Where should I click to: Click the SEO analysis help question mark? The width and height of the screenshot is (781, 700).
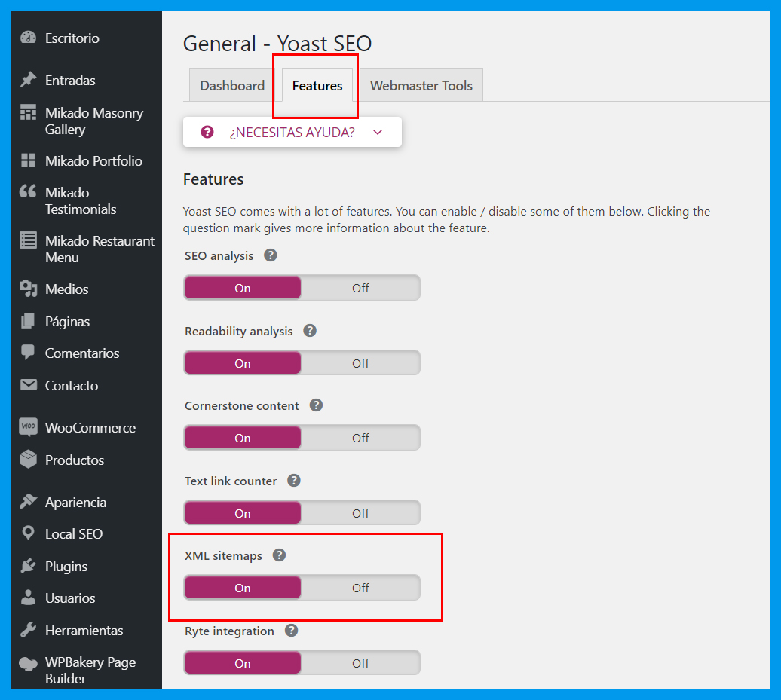(x=271, y=255)
